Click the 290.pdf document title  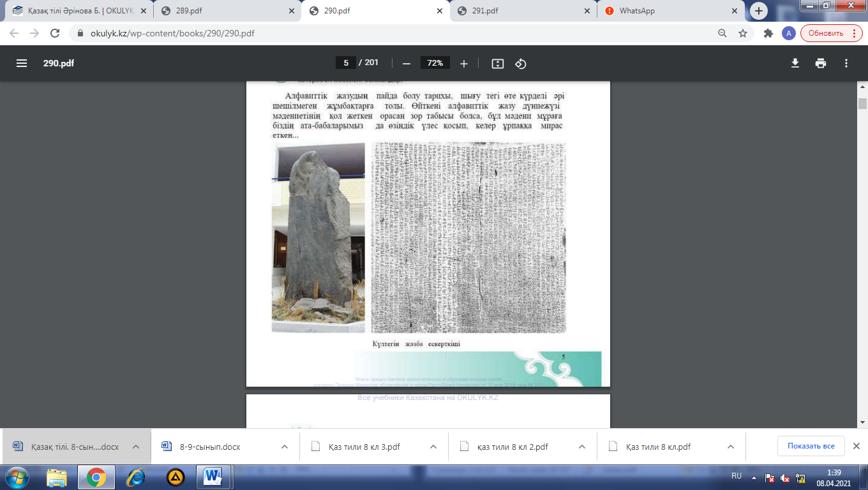(x=59, y=63)
